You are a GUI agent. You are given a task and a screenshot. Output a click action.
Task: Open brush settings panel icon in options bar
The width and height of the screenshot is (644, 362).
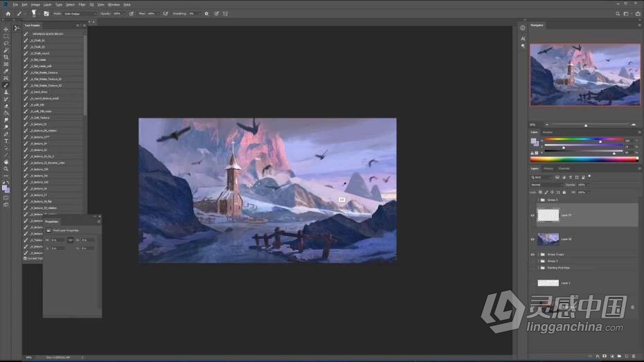pyautogui.click(x=46, y=14)
